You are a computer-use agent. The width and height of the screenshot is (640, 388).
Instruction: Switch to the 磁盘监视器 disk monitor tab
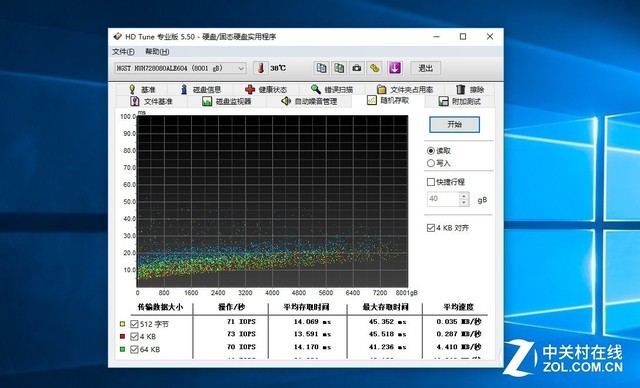[227, 102]
